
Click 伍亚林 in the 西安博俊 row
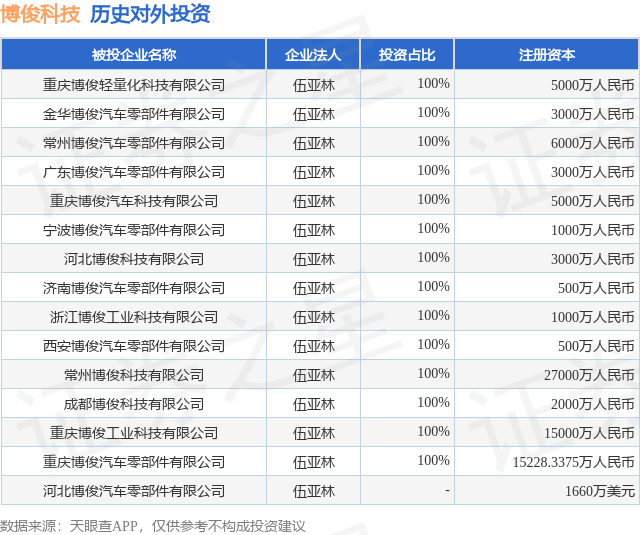[313, 346]
